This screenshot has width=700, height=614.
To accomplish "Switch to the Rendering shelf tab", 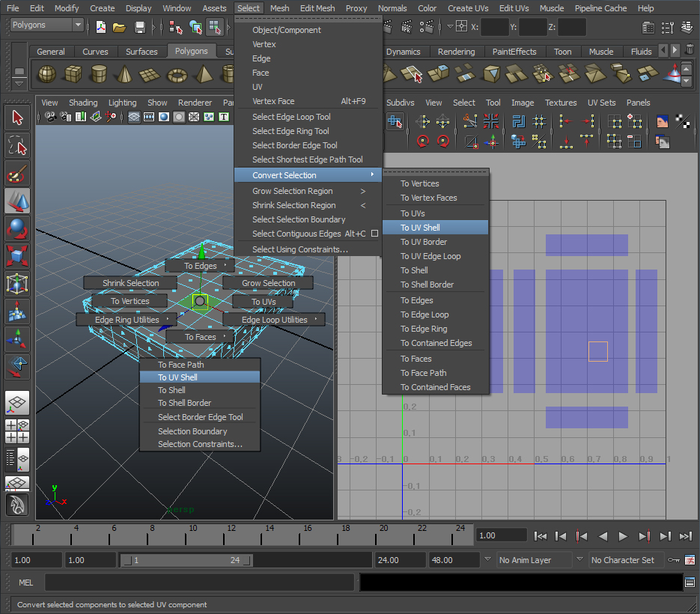I will click(x=456, y=52).
